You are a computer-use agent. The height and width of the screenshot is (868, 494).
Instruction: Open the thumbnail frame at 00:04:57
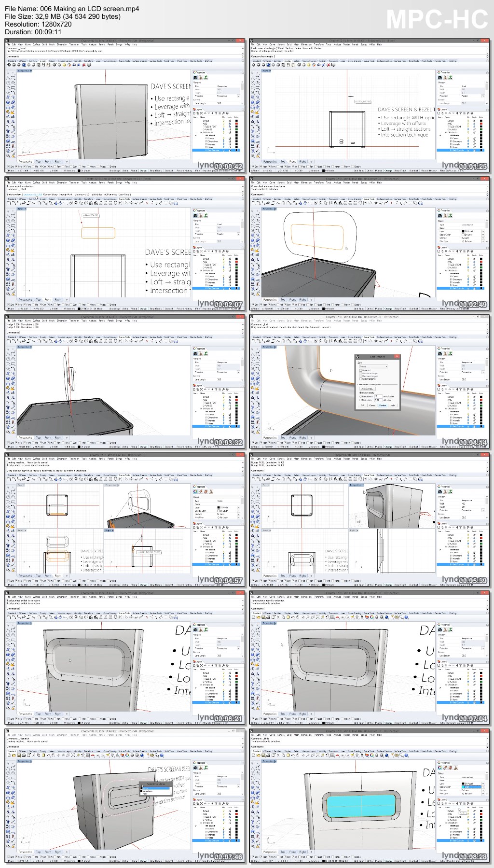125,519
